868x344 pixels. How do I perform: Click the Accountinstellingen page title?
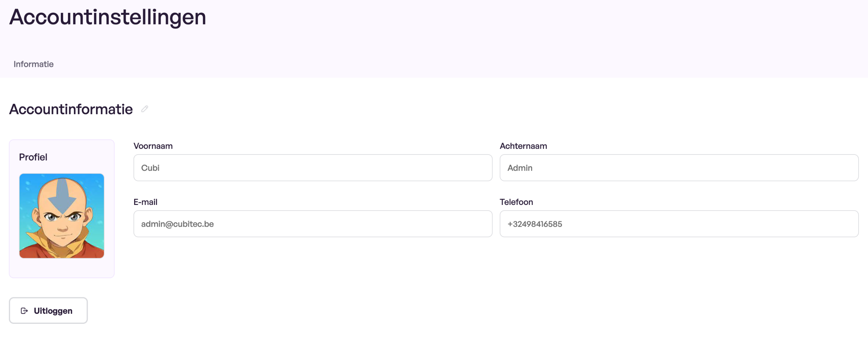click(108, 17)
